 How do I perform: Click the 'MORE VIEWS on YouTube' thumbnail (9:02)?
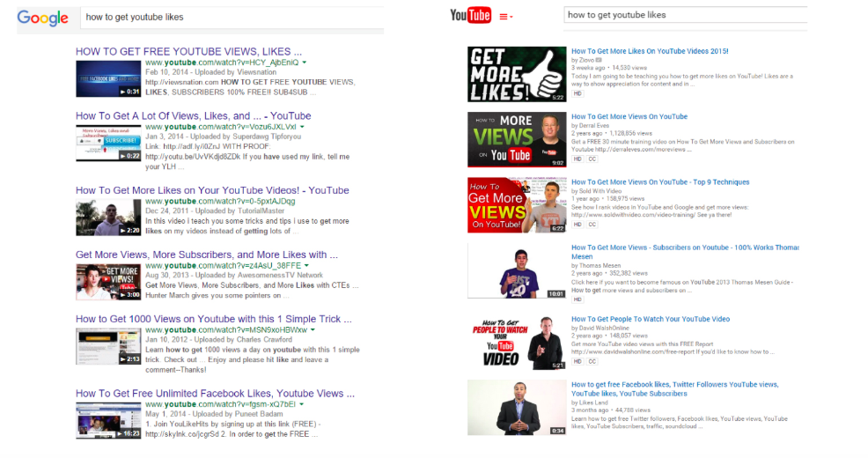click(x=517, y=139)
